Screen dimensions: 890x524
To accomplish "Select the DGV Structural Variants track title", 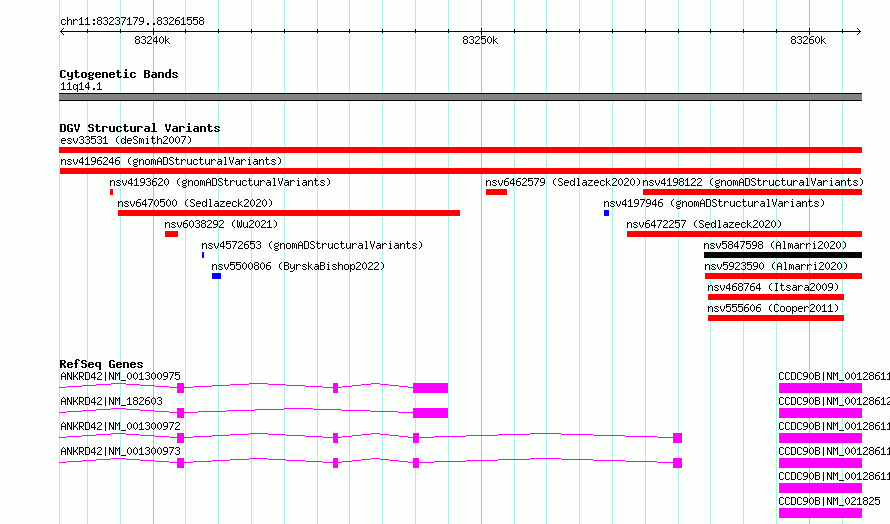I will (x=140, y=128).
